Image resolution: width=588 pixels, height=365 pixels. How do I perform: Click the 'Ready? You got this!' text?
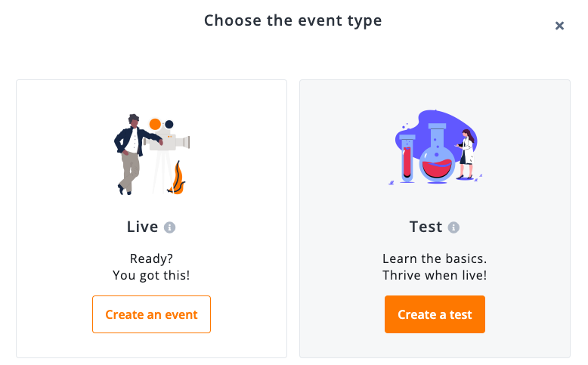click(x=151, y=267)
